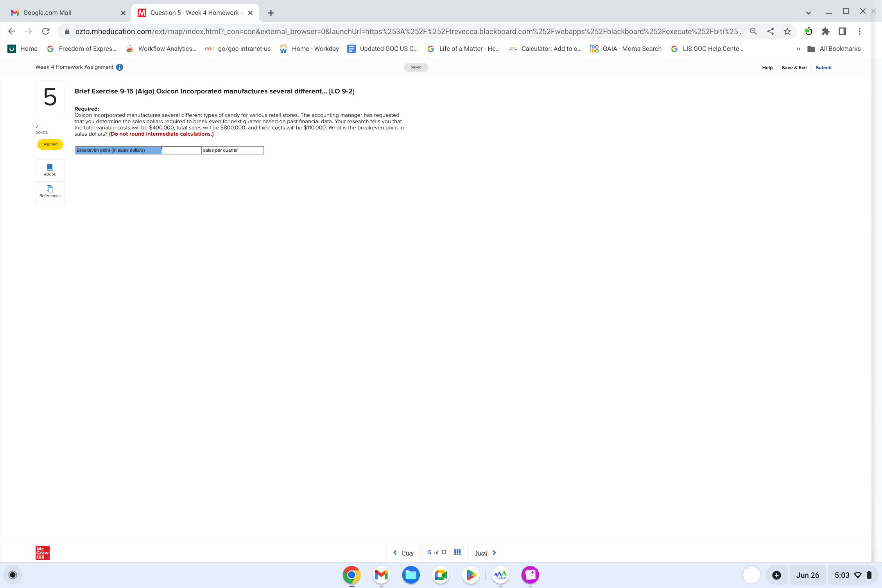Submit the homework assignment
Image resolution: width=882 pixels, height=588 pixels.
823,68
